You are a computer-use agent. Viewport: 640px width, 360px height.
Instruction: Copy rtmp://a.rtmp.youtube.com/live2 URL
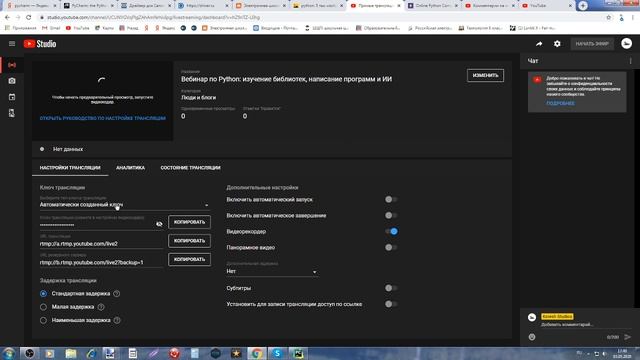[x=189, y=241]
